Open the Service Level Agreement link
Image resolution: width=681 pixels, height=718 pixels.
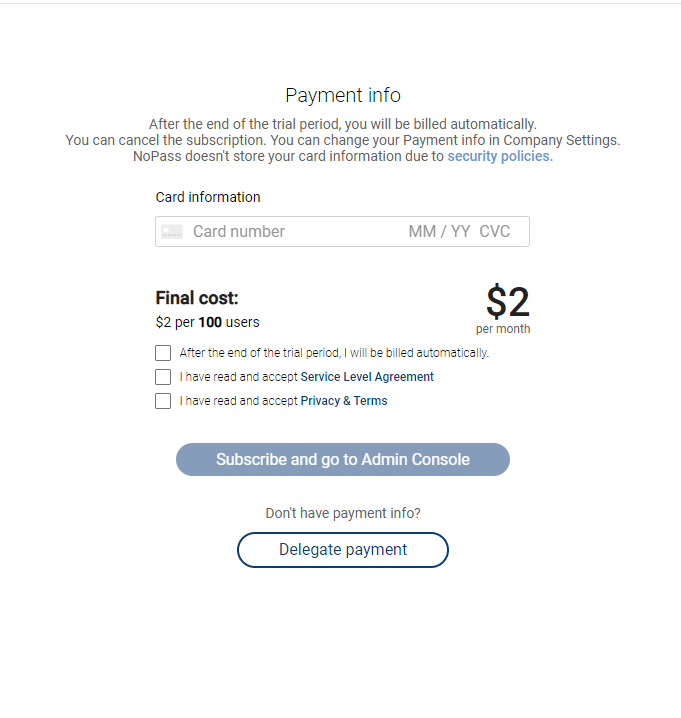tap(367, 377)
